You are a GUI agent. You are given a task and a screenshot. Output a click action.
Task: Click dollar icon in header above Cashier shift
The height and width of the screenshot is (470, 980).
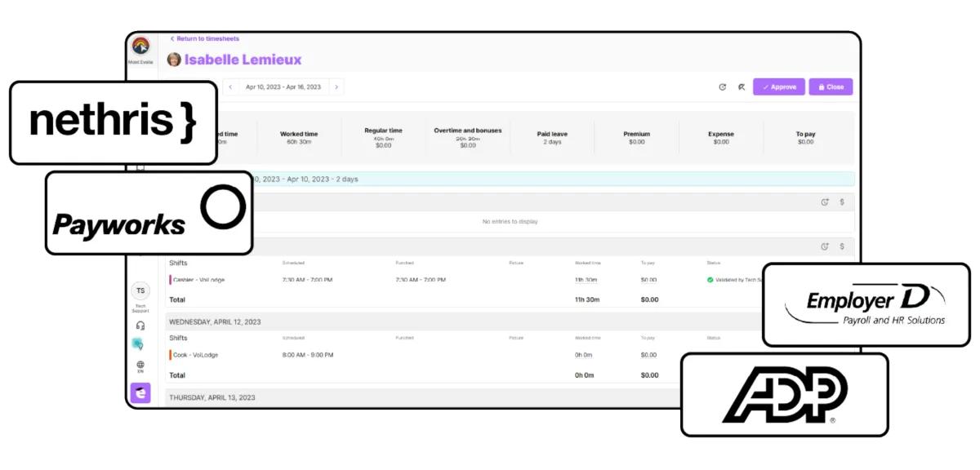pyautogui.click(x=842, y=246)
